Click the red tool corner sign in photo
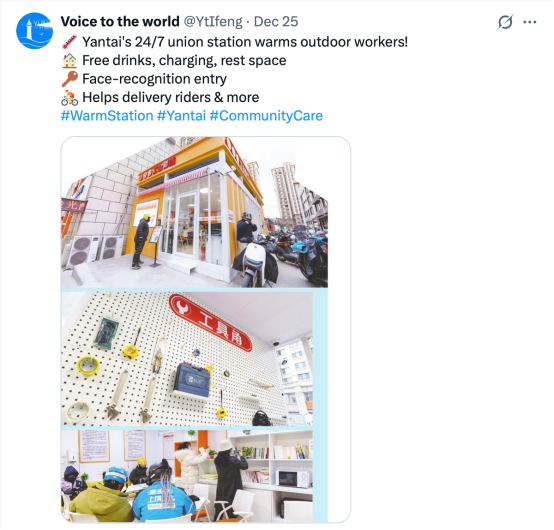Image resolution: width=554 pixels, height=530 pixels. tap(211, 322)
